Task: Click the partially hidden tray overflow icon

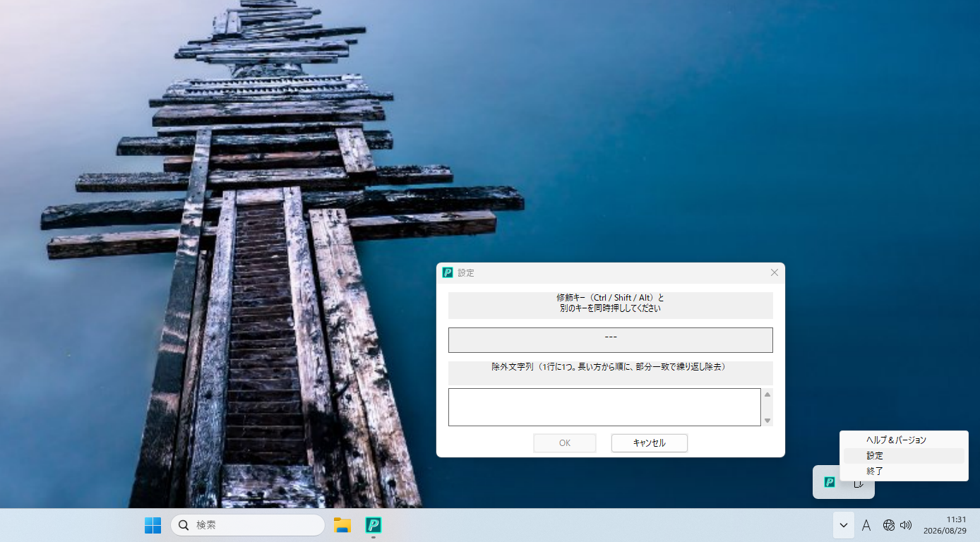Action: point(858,483)
